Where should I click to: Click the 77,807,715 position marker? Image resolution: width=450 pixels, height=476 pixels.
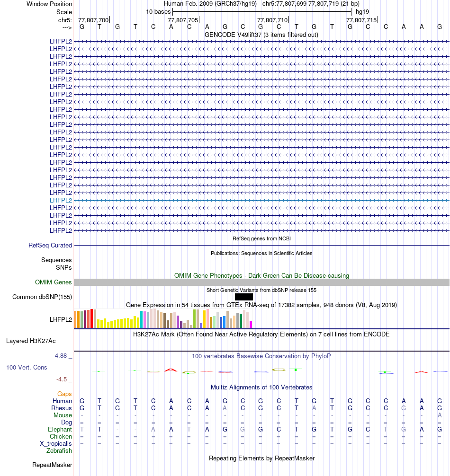[x=361, y=20]
